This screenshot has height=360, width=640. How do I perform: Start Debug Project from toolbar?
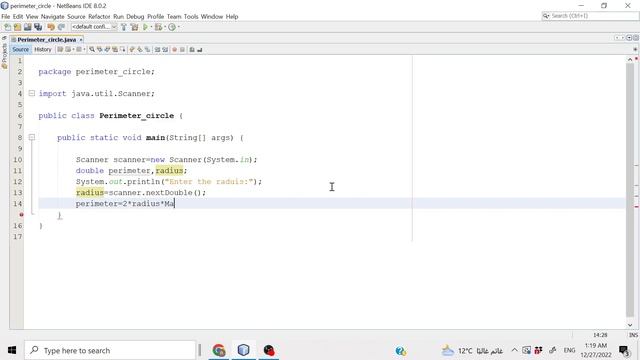click(x=158, y=27)
